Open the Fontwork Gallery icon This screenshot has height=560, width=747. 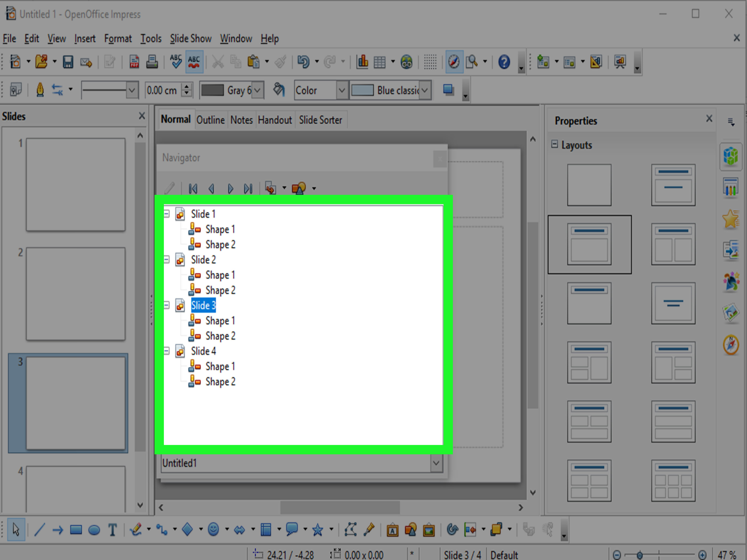click(392, 530)
